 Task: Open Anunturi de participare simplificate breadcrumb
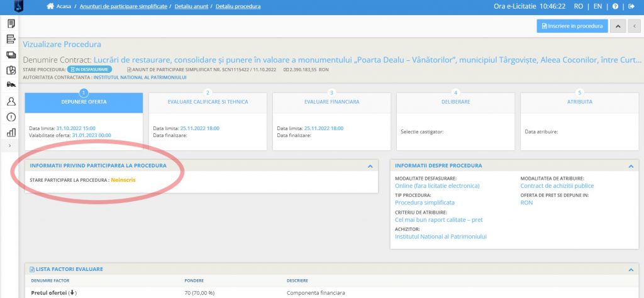[x=123, y=6]
